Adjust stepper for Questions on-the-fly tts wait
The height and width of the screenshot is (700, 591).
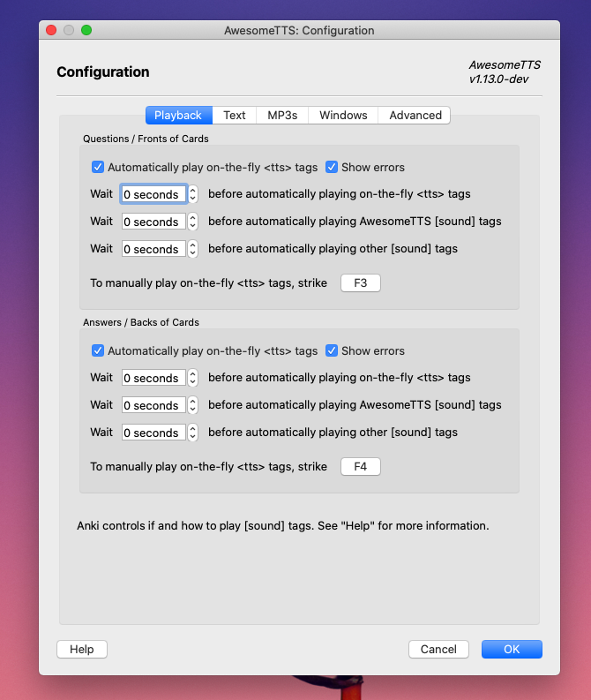point(192,194)
